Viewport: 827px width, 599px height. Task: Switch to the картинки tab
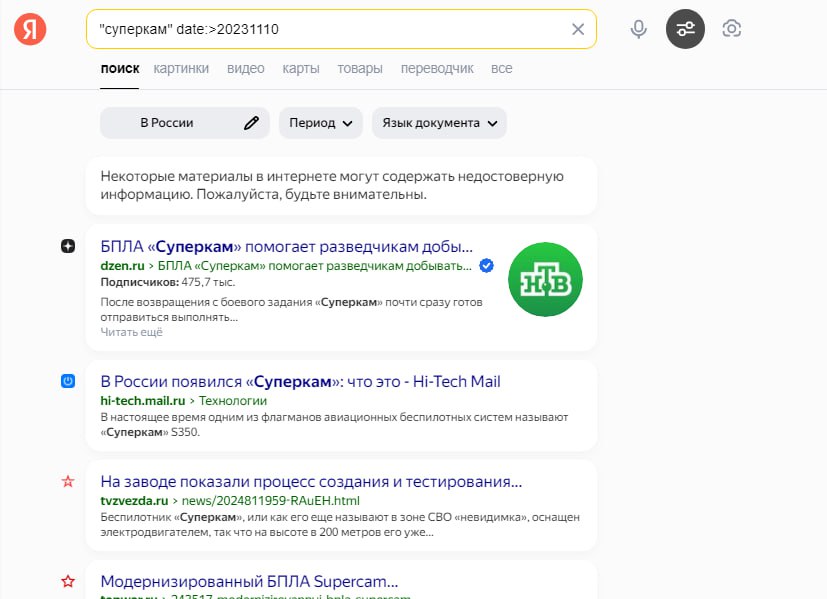point(181,69)
